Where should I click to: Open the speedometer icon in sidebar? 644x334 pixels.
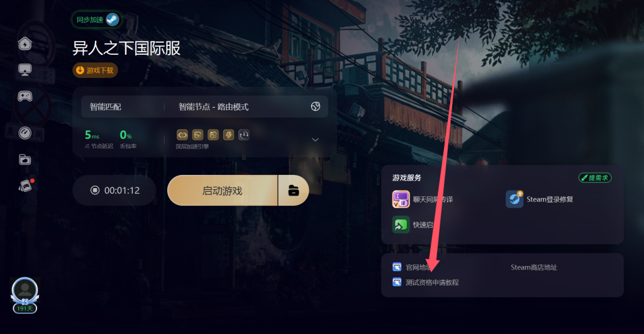[x=25, y=133]
